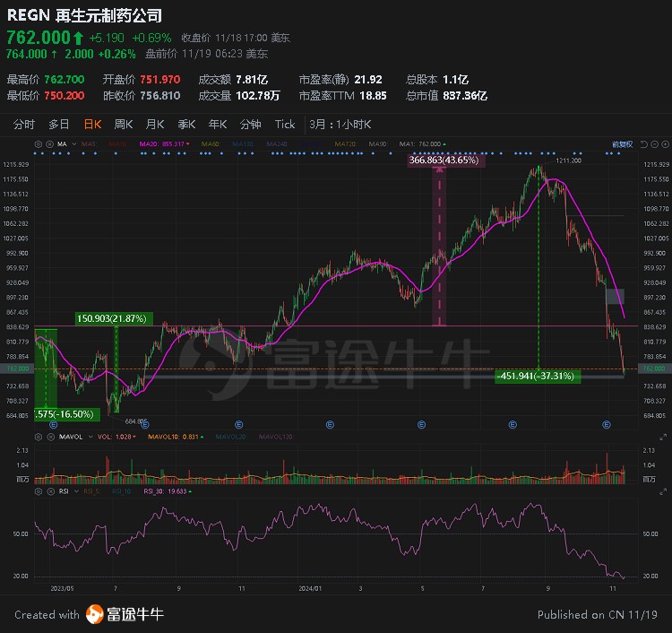Viewport: 672px width, 633px height.
Task: Click the 762.000 price tag on right axis
Action: pyautogui.click(x=654, y=369)
